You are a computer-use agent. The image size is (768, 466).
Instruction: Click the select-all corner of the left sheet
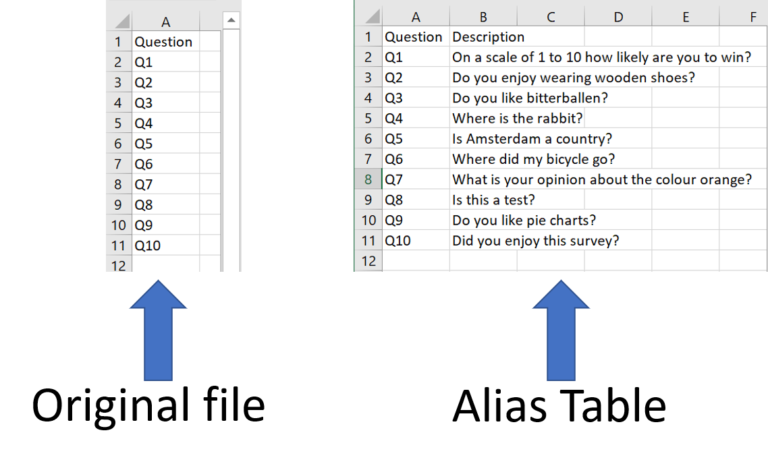[118, 20]
